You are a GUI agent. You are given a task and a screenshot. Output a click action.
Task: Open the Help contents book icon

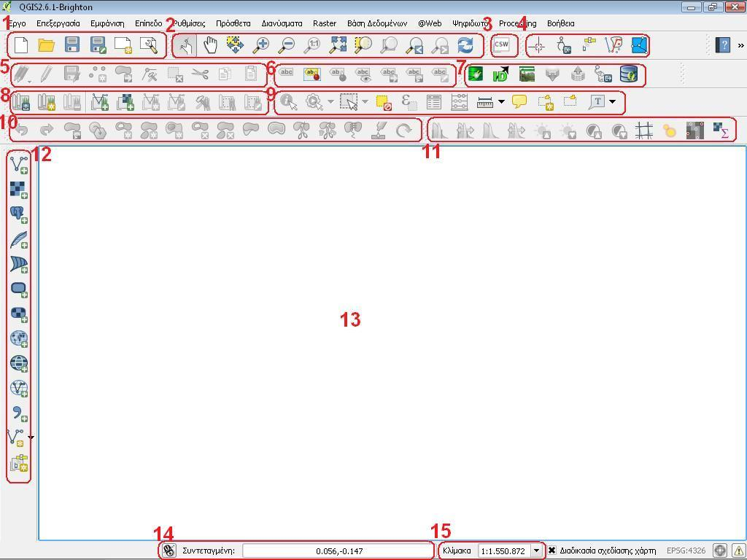pyautogui.click(x=723, y=45)
